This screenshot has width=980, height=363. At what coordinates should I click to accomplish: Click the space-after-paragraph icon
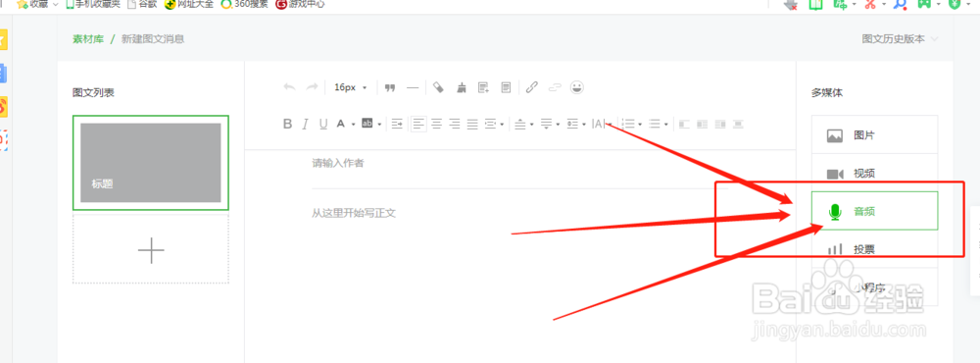(546, 124)
